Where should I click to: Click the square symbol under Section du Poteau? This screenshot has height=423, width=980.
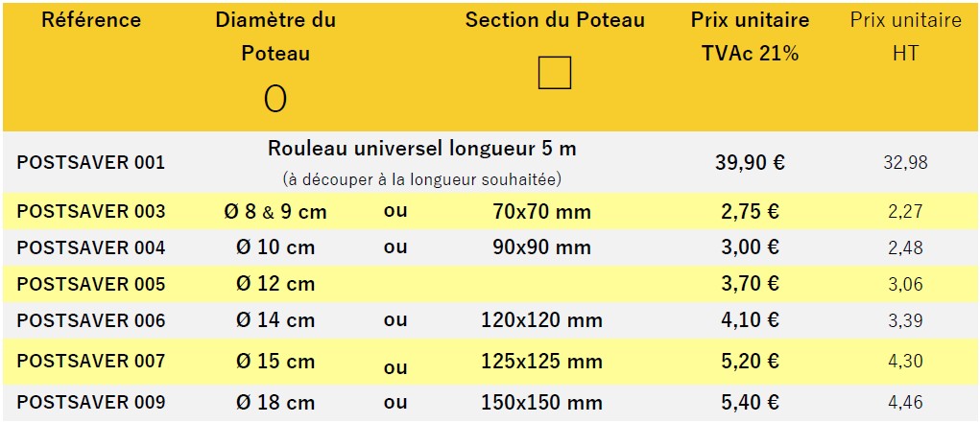pyautogui.click(x=555, y=73)
